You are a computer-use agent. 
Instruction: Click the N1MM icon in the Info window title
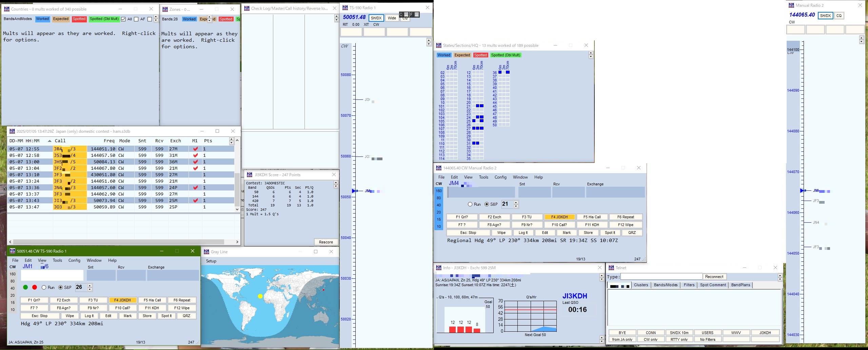[438, 268]
